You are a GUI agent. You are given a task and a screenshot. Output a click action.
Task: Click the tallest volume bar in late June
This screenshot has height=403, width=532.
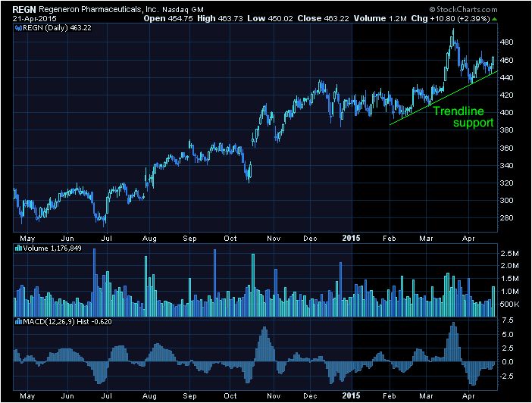coord(94,283)
